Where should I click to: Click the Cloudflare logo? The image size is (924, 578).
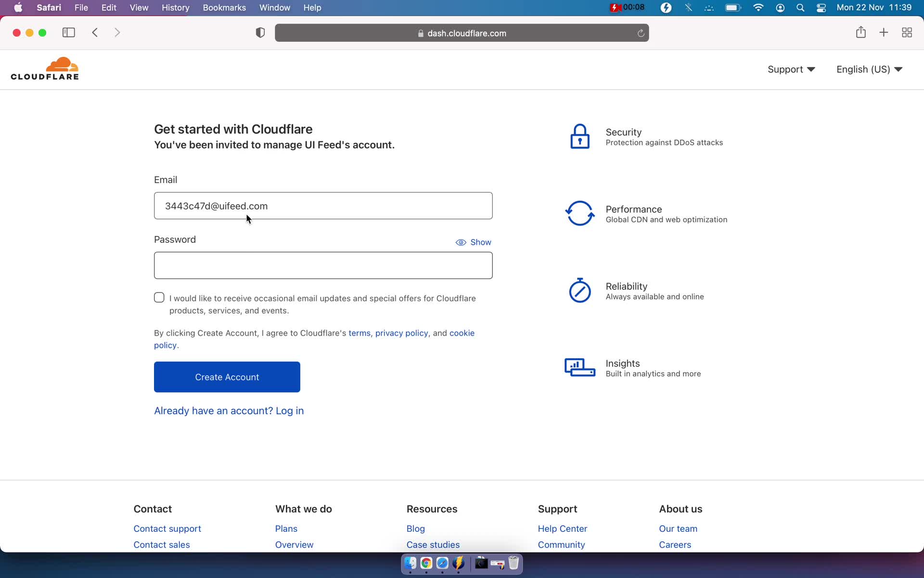[x=45, y=68]
